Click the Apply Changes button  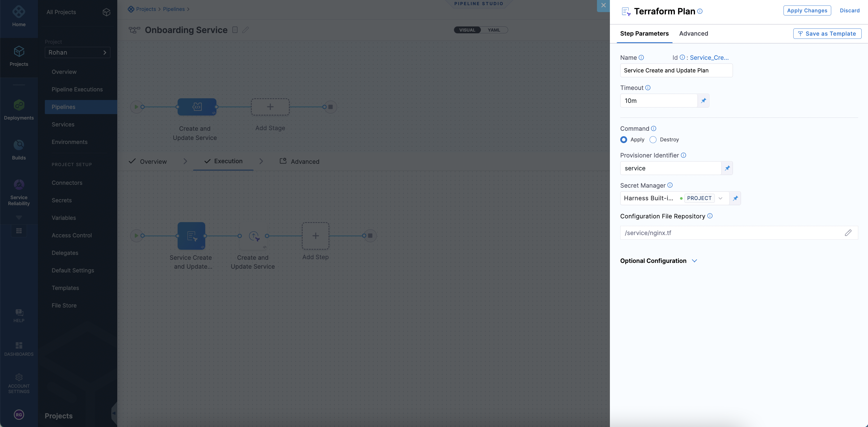[x=807, y=10]
